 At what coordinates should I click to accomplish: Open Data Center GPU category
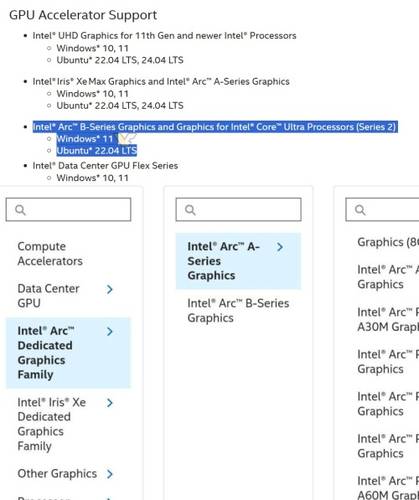(x=48, y=296)
